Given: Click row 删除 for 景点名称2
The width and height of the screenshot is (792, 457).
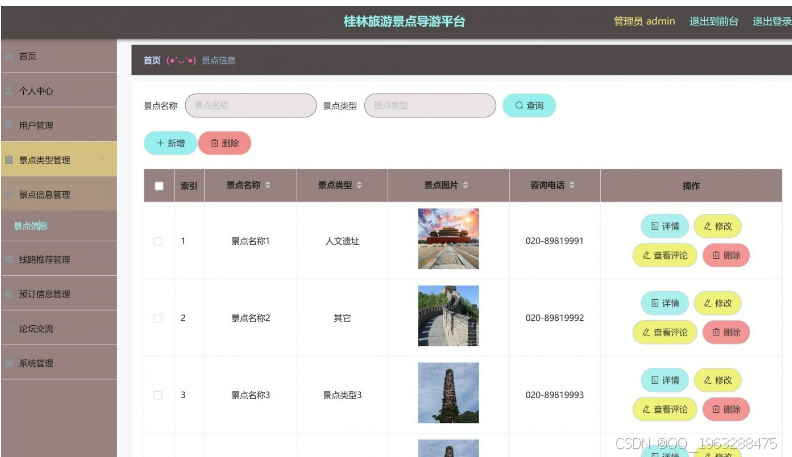Looking at the screenshot, I should pyautogui.click(x=726, y=332).
